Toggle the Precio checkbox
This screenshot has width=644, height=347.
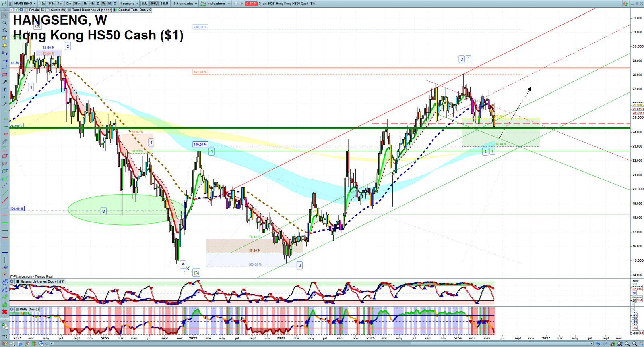[x=27, y=10]
